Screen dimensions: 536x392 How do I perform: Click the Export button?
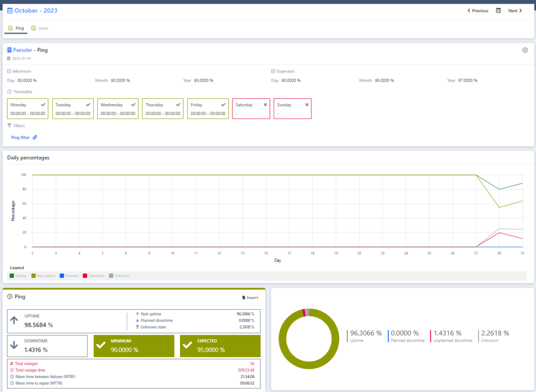250,297
